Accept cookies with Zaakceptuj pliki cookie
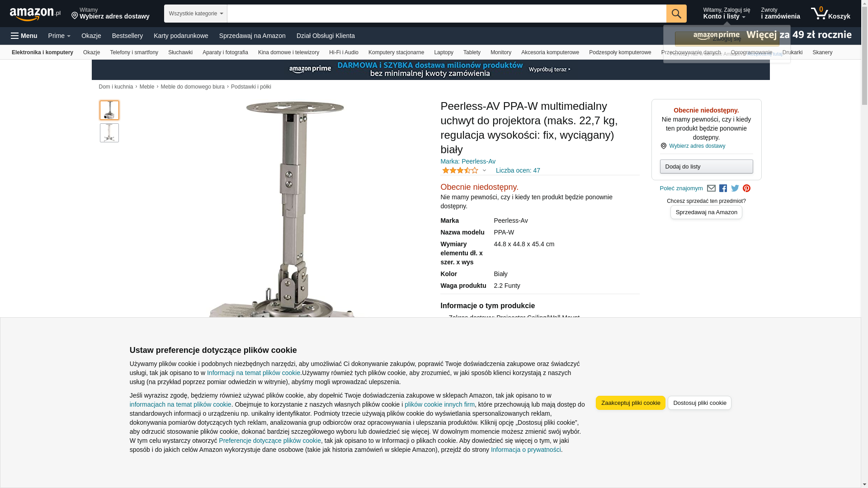The width and height of the screenshot is (868, 488). 630,403
